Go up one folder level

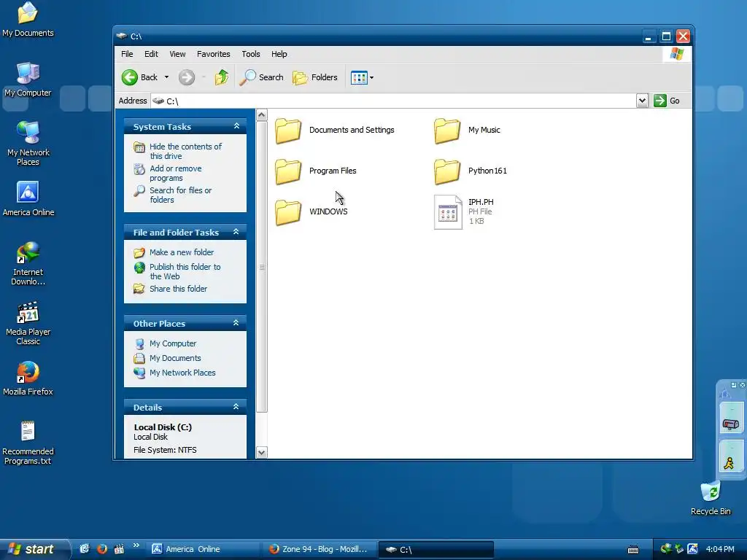point(222,77)
